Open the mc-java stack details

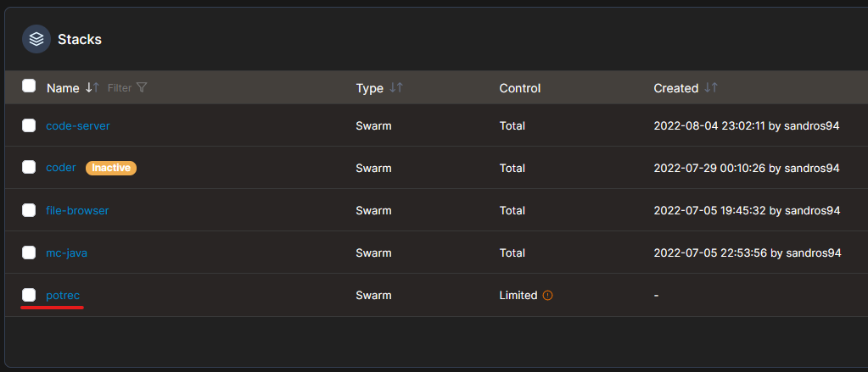coord(66,253)
